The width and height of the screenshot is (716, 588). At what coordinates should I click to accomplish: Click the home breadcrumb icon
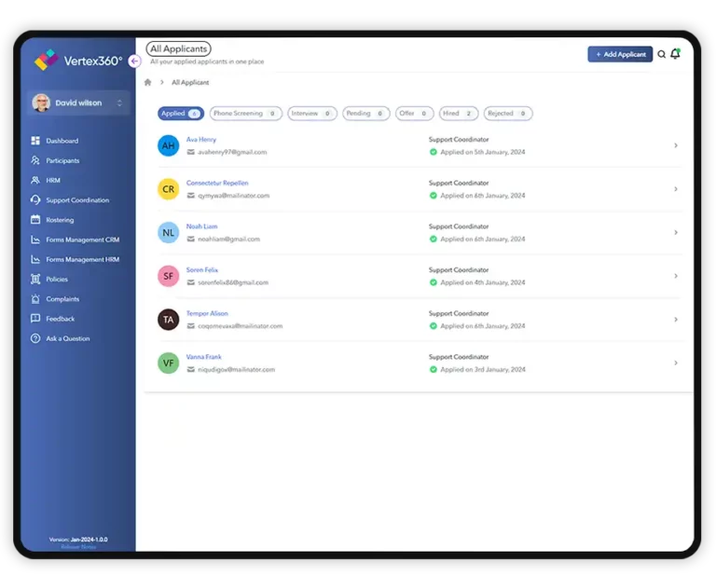(147, 82)
